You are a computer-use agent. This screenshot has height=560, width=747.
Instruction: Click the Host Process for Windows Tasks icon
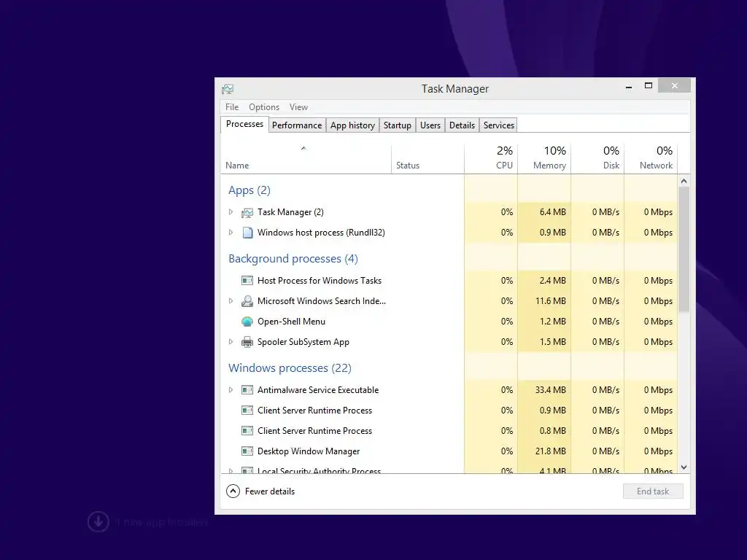click(x=247, y=281)
